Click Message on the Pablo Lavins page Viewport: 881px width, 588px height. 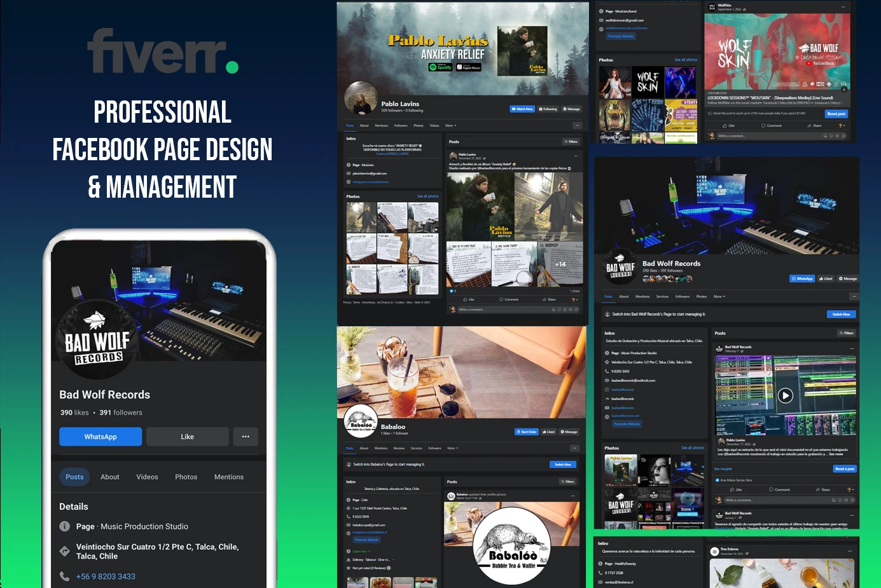571,109
